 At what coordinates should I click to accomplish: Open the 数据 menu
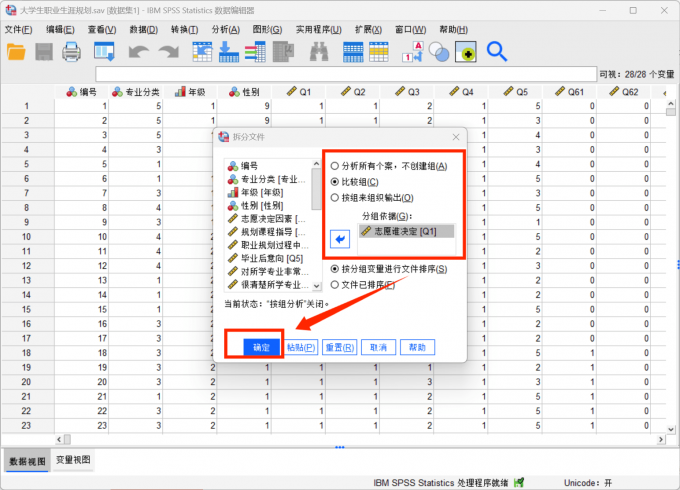click(144, 29)
